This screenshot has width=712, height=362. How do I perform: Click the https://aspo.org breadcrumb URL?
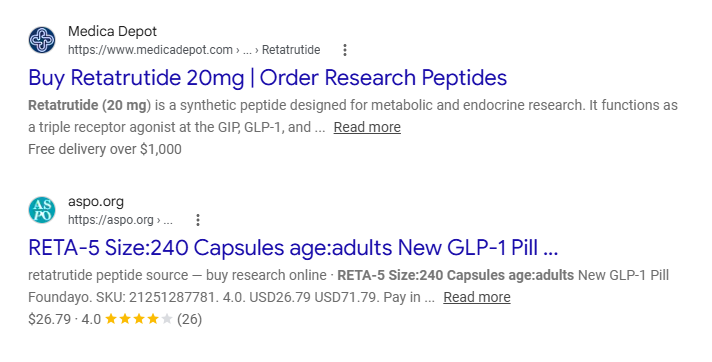click(x=111, y=220)
